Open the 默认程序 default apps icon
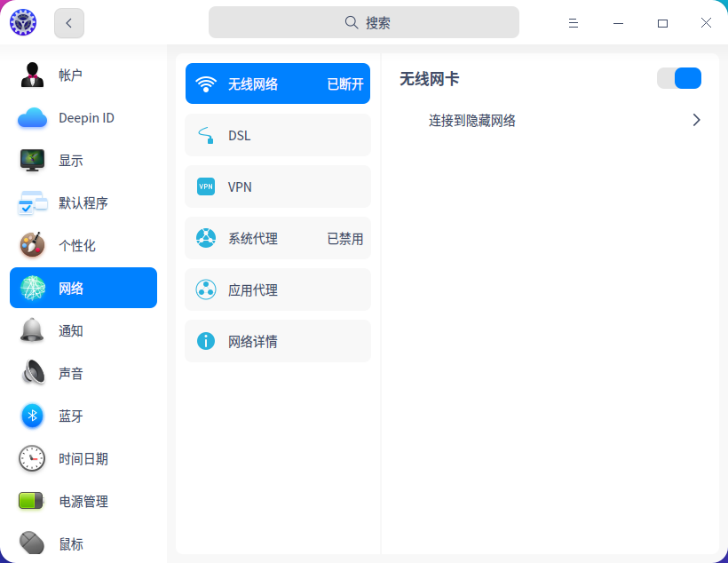 33,203
